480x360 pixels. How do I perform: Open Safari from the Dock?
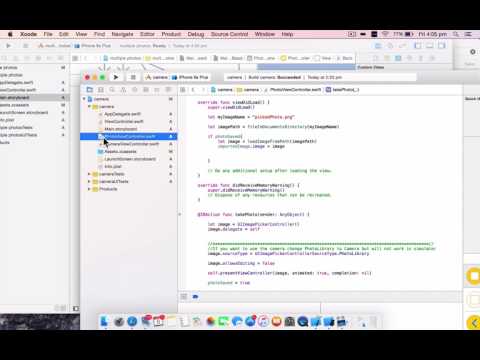(x=132, y=321)
